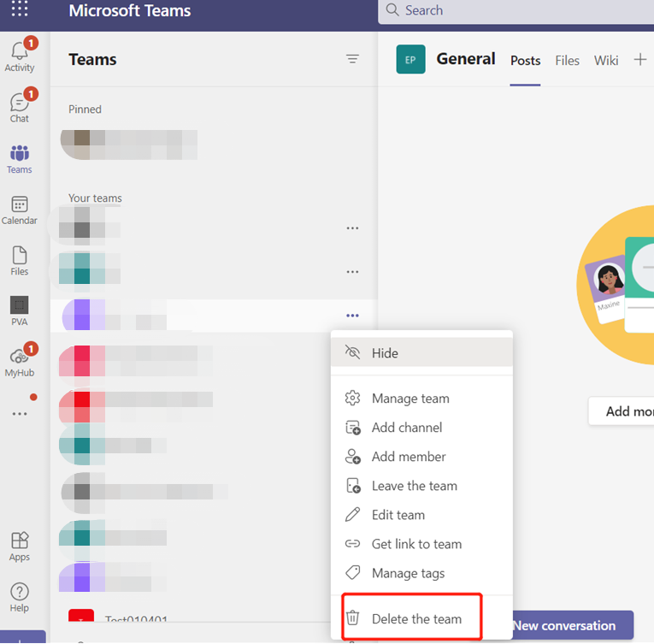Open the Apps store

point(19,547)
